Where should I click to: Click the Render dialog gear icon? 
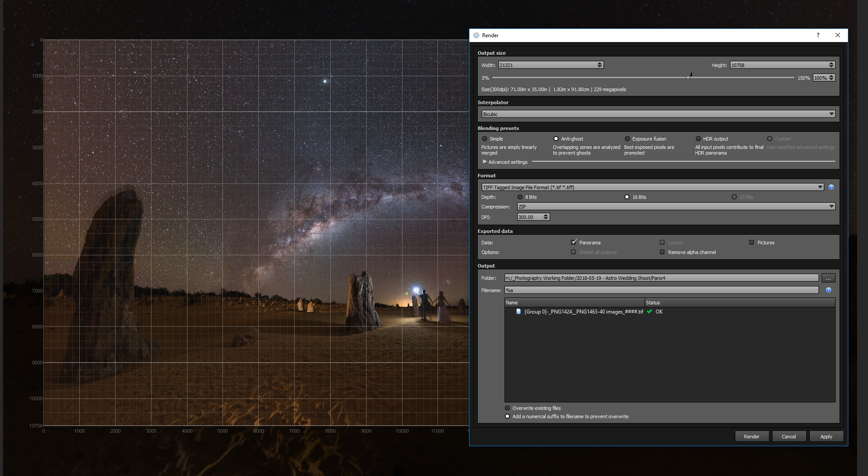point(476,35)
